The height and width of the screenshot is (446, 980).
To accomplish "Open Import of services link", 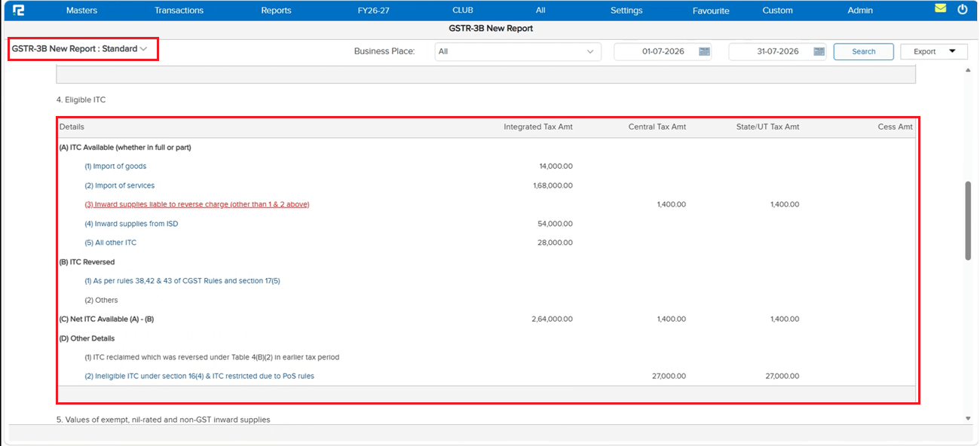I will [x=120, y=185].
